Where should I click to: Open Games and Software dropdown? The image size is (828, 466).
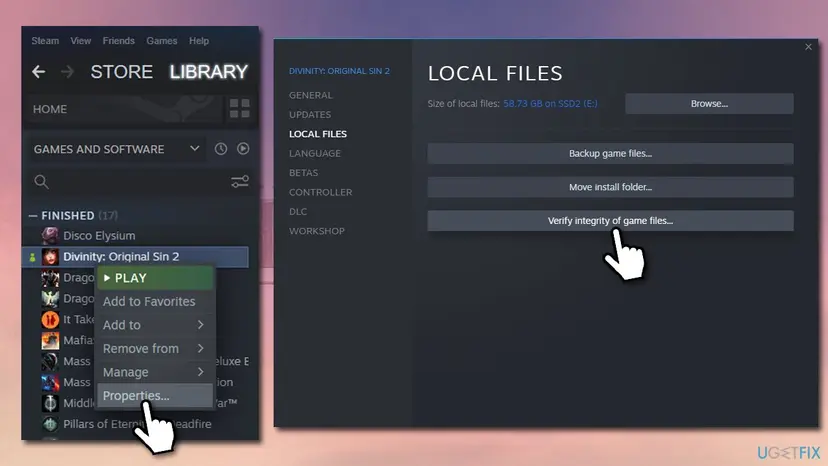coord(117,150)
